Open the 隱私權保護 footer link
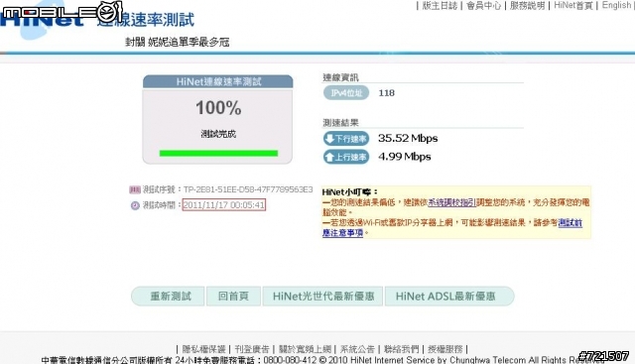Viewport: 635px width, 364px height. coord(203,349)
